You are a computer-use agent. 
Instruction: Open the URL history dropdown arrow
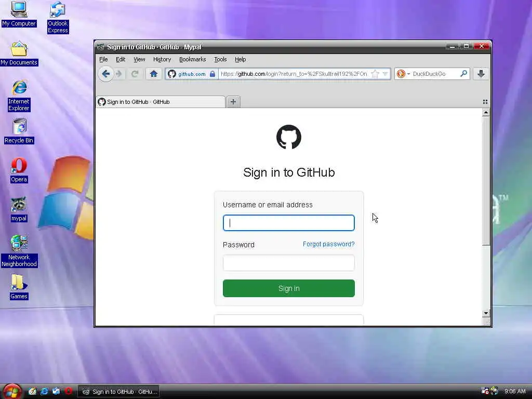click(385, 74)
